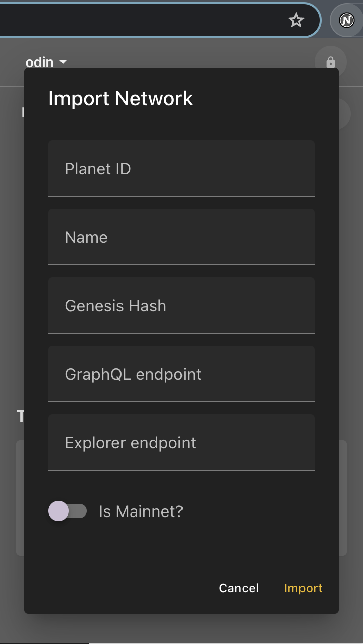This screenshot has width=363, height=644.
Task: Click the dimmed header bar left of odin
Action: [x=11, y=62]
